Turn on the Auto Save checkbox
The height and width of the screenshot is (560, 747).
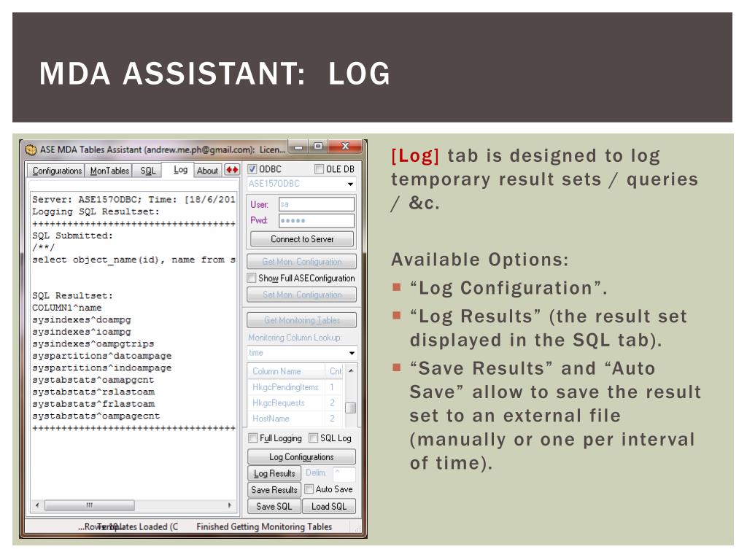[309, 489]
